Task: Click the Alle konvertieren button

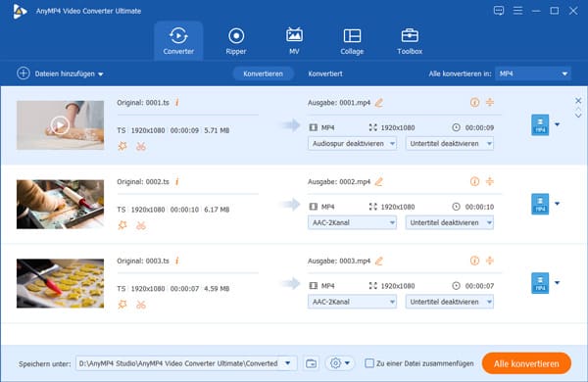Action: coord(526,363)
